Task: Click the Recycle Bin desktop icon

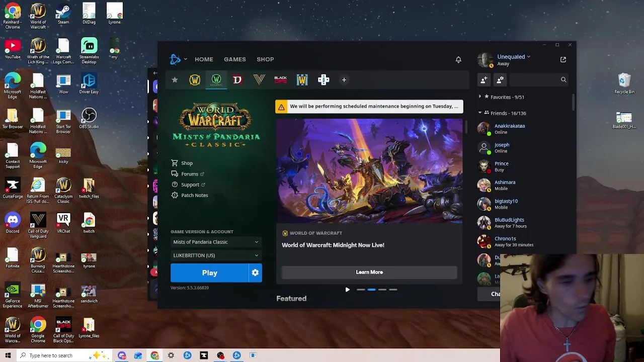Action: click(624, 83)
